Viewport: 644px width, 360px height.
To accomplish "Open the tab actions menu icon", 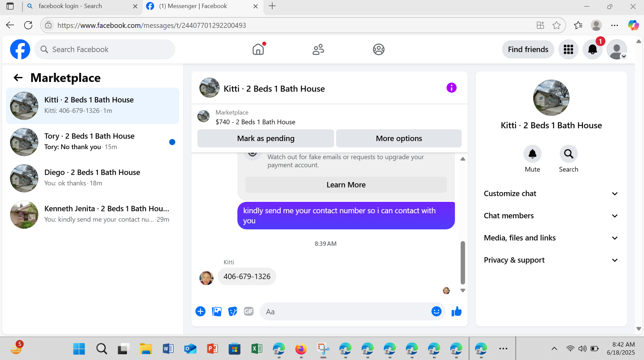I will point(10,6).
